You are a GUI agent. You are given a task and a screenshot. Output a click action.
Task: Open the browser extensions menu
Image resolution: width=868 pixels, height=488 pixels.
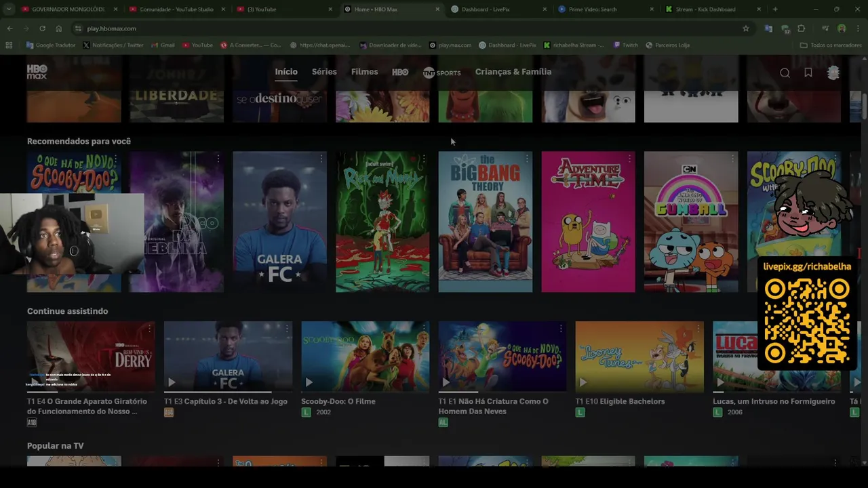(802, 28)
